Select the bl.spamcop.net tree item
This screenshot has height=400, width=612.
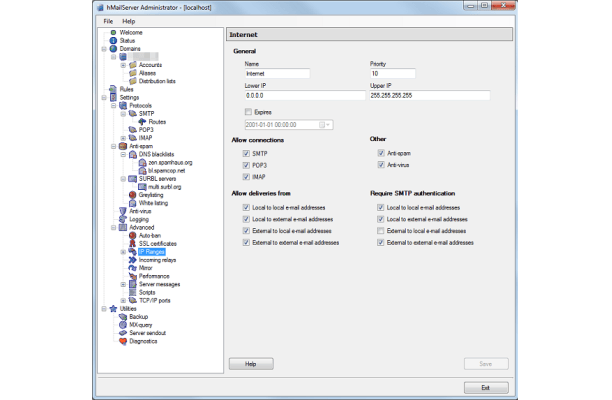coord(167,171)
